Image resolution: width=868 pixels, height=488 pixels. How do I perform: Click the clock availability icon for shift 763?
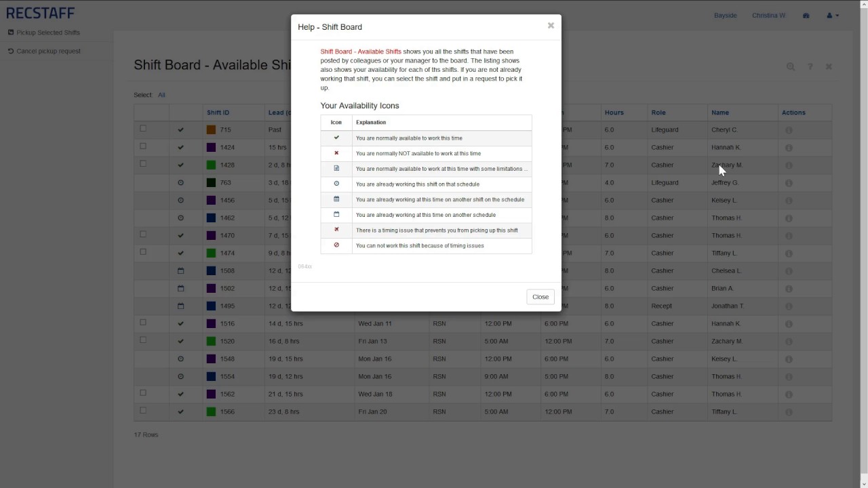181,183
